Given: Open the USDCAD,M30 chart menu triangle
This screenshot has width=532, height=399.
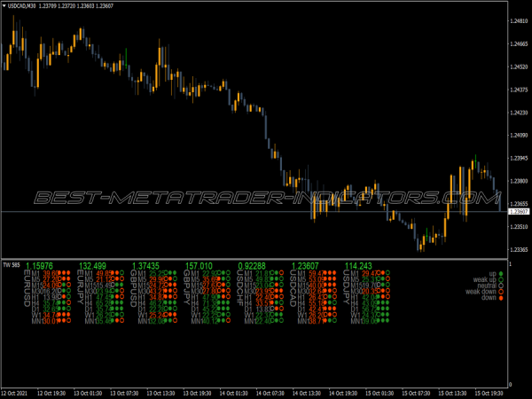Looking at the screenshot, I should click(x=4, y=6).
